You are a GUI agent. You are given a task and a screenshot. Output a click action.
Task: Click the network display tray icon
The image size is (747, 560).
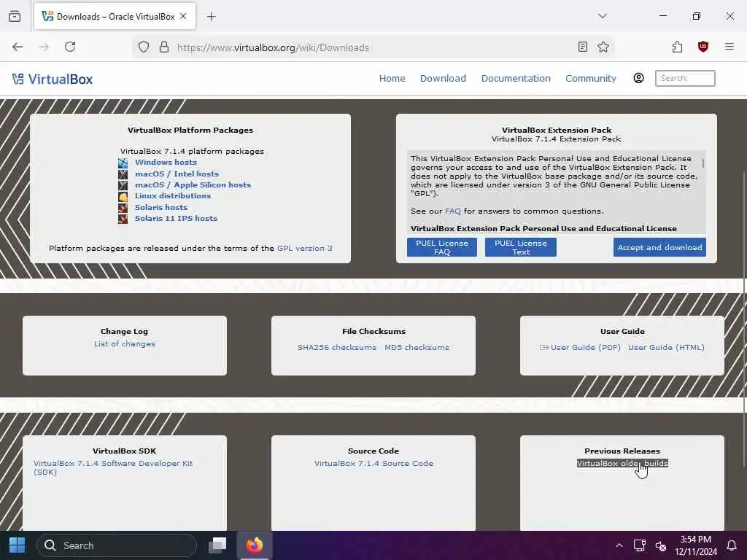click(x=639, y=545)
